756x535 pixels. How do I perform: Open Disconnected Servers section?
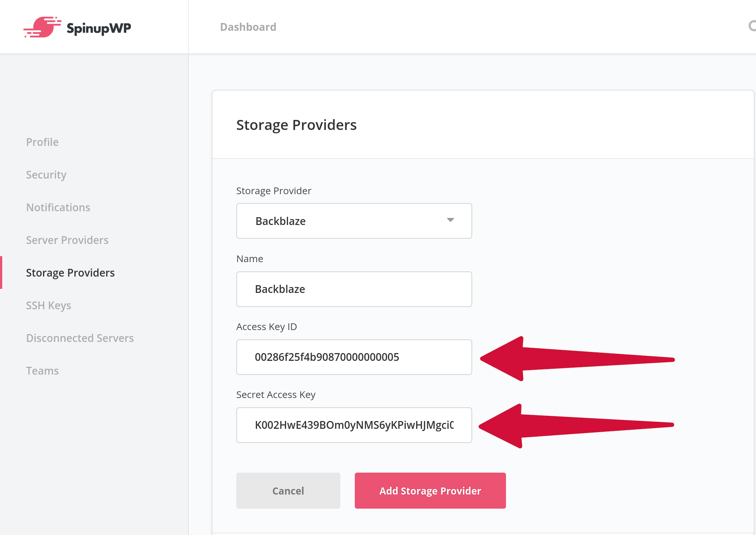click(x=80, y=337)
